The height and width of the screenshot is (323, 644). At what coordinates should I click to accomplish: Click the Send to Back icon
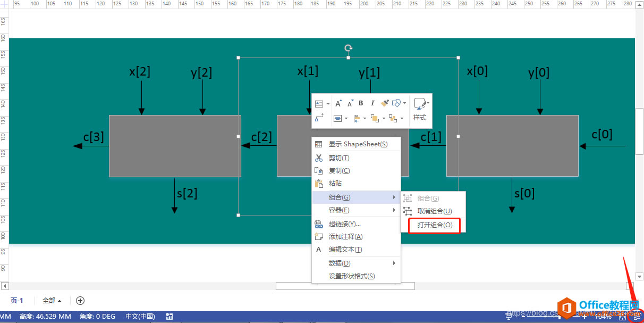393,118
